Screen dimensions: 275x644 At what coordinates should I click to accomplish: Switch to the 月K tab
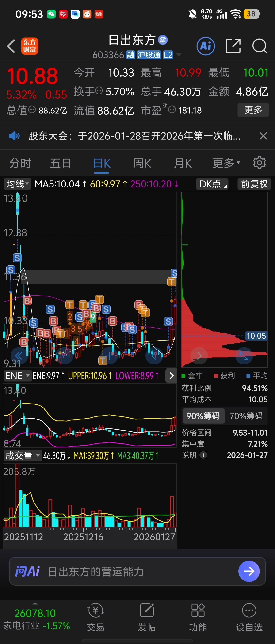tap(183, 163)
